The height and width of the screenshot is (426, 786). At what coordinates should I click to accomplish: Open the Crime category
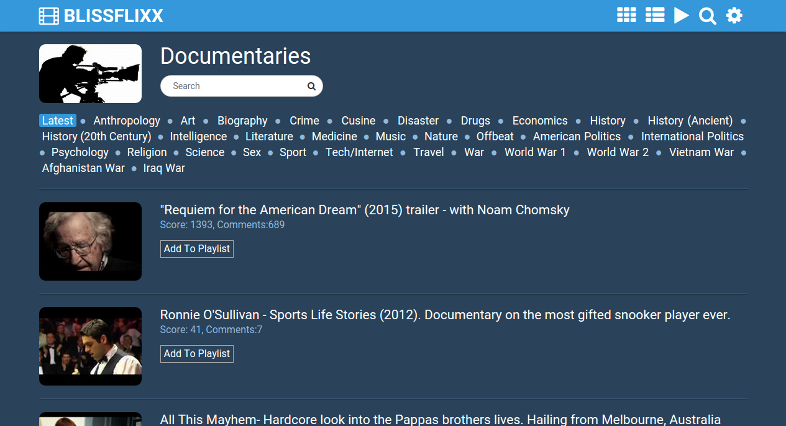(304, 121)
